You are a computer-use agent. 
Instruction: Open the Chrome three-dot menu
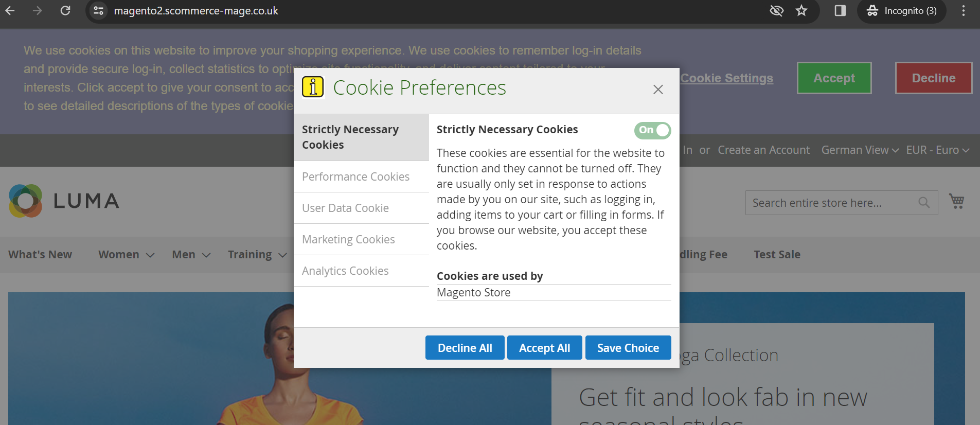tap(964, 11)
